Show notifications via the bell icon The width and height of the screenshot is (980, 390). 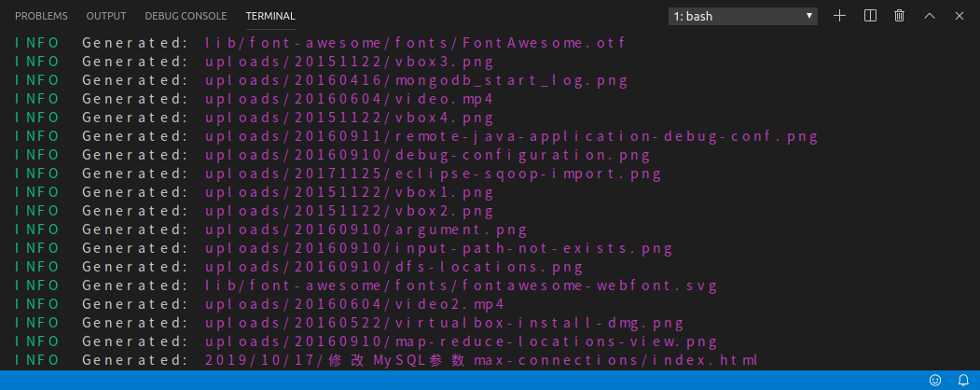[963, 380]
